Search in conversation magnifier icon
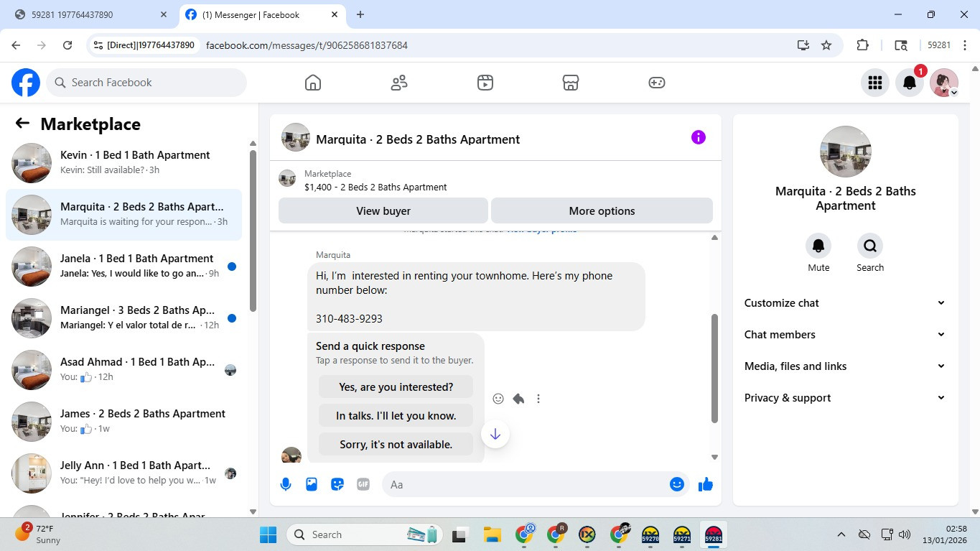Screen dimensions: 980x551 pos(870,246)
